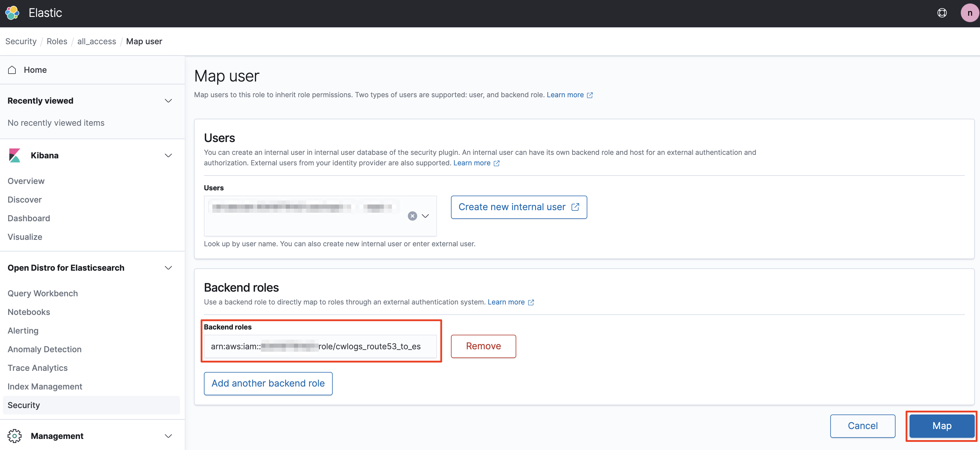Viewport: 980px width, 450px height.
Task: Collapse the Kibana navigation section
Action: [x=168, y=155]
